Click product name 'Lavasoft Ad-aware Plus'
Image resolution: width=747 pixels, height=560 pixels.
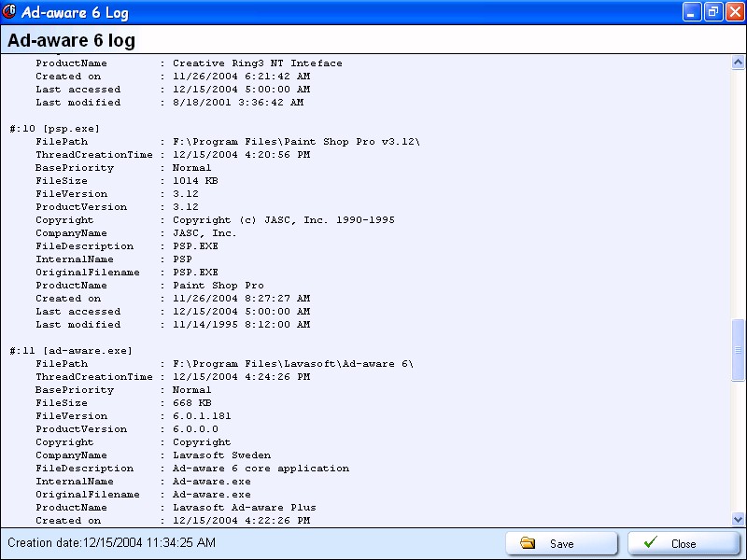[245, 508]
